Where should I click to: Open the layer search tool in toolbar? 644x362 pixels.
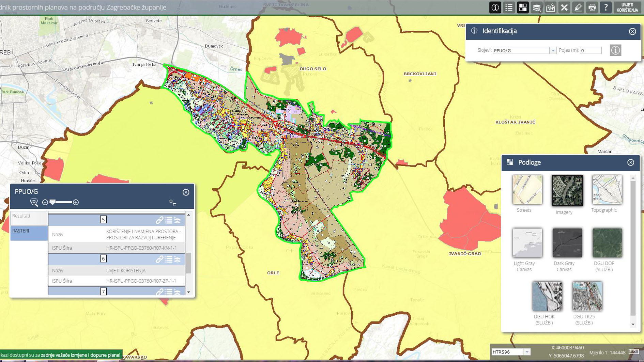coord(537,7)
